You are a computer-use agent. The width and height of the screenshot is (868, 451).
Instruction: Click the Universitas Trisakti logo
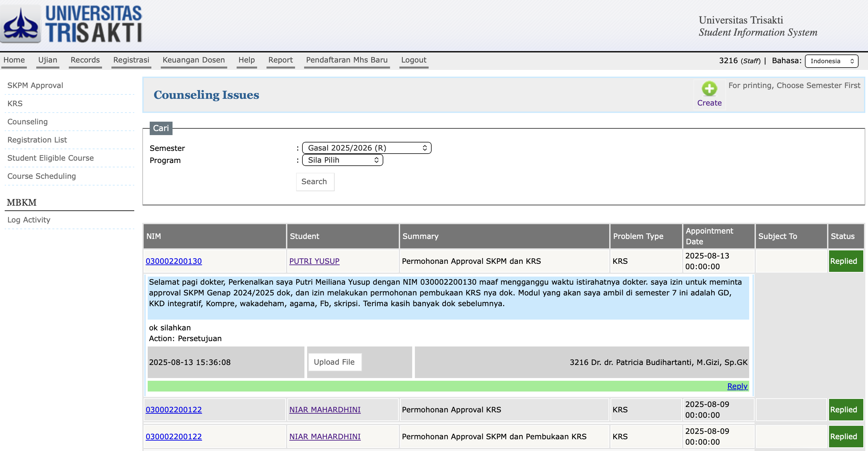pos(72,24)
